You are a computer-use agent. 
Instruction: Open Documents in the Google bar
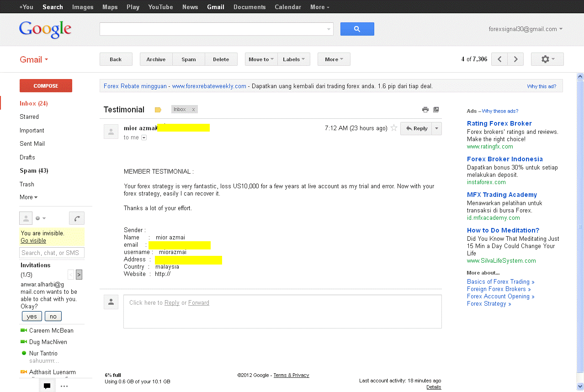click(250, 7)
